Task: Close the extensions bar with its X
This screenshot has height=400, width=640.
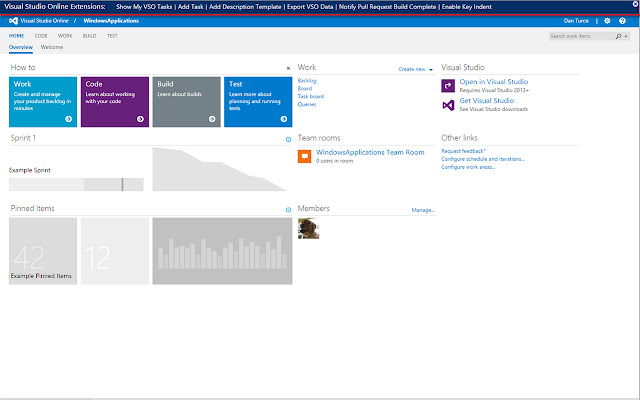Action: (x=636, y=4)
